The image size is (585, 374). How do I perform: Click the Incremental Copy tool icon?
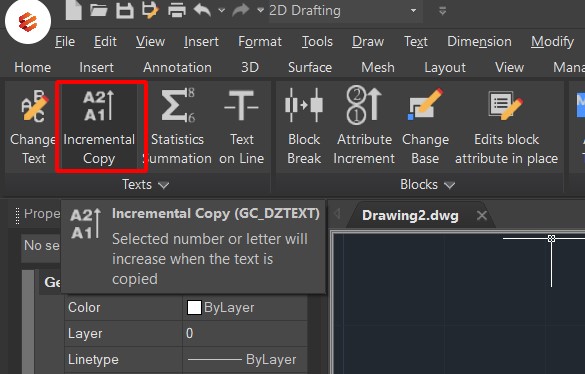[x=98, y=106]
